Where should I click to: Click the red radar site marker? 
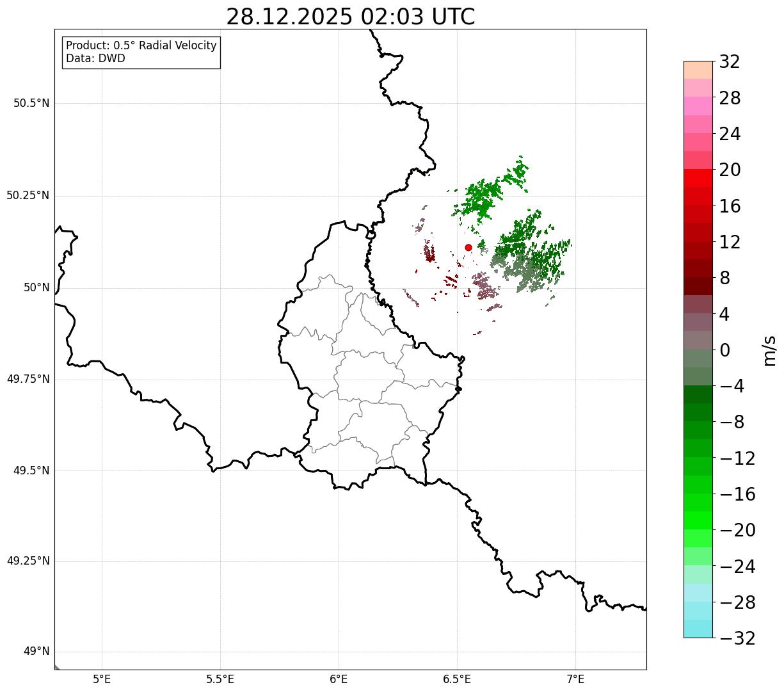click(x=468, y=247)
